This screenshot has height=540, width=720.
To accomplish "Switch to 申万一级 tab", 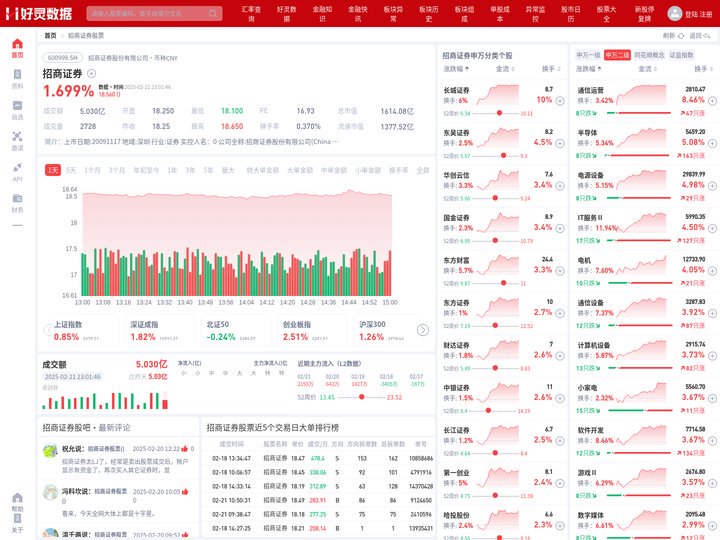I will coord(588,55).
